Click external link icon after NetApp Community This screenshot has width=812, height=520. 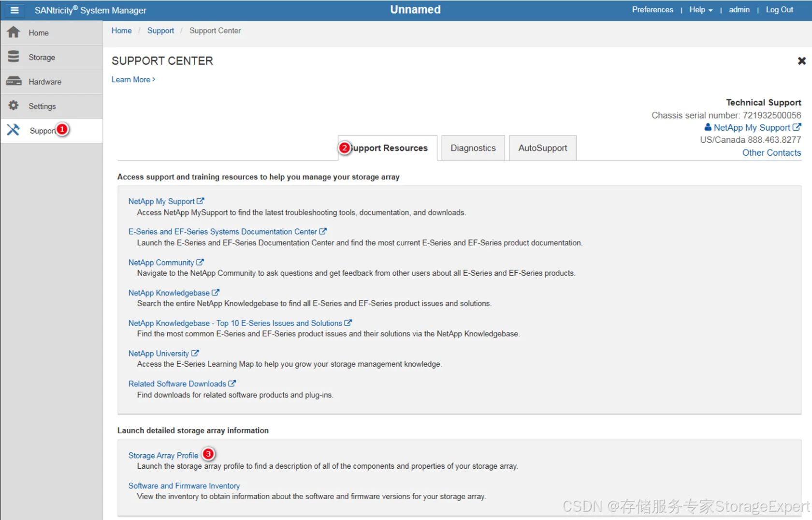pos(200,262)
